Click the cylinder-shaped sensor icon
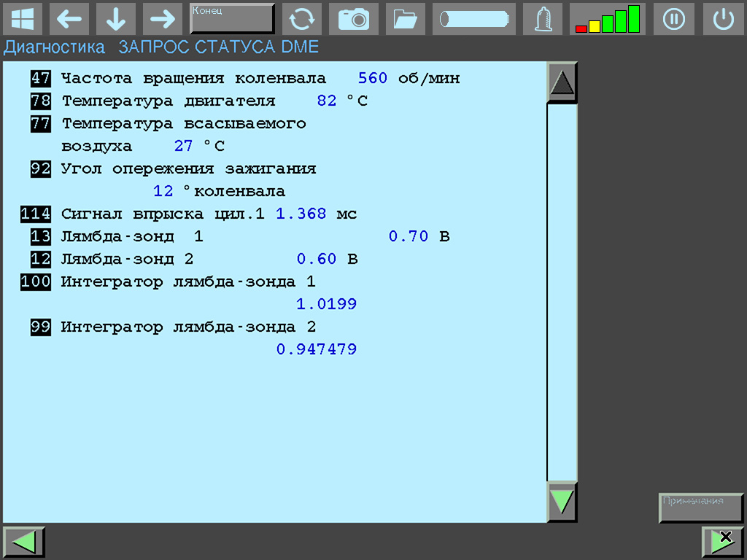The image size is (747, 560). tap(473, 19)
